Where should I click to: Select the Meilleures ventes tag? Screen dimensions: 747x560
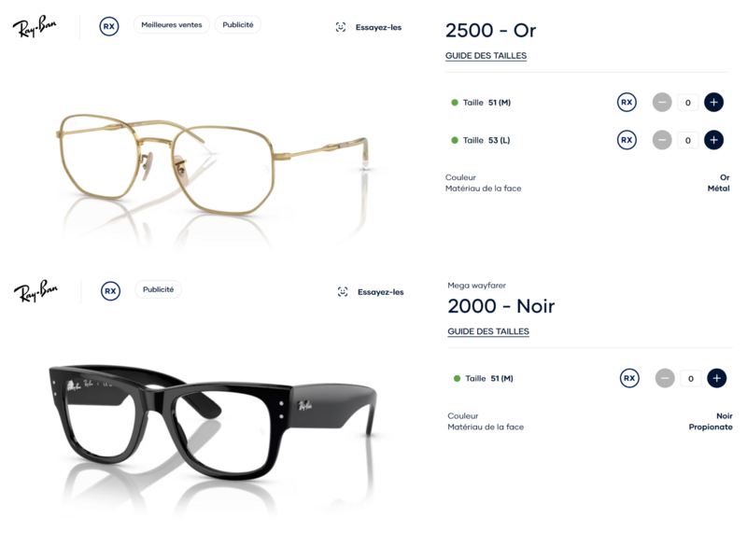tap(172, 25)
